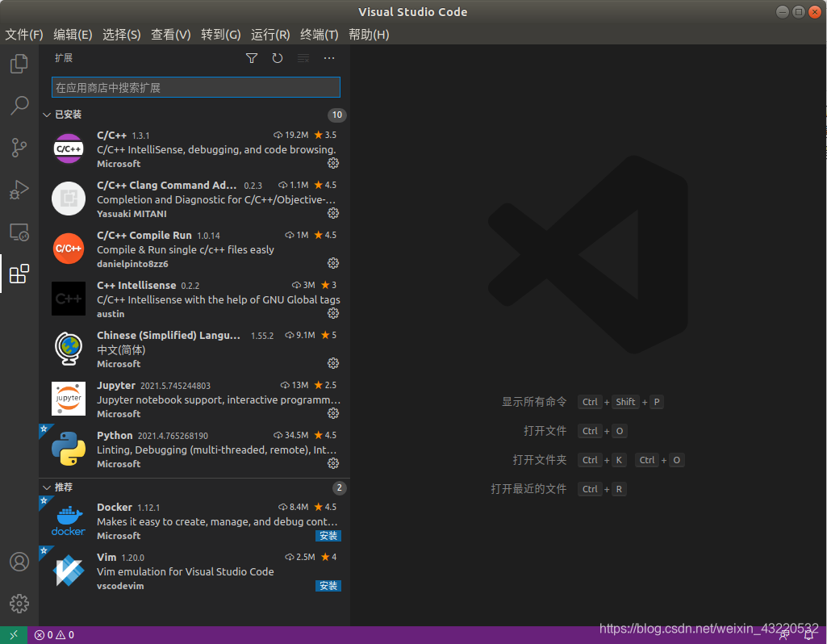Click the notifications bell in status bar
This screenshot has width=827, height=644.
[808, 636]
